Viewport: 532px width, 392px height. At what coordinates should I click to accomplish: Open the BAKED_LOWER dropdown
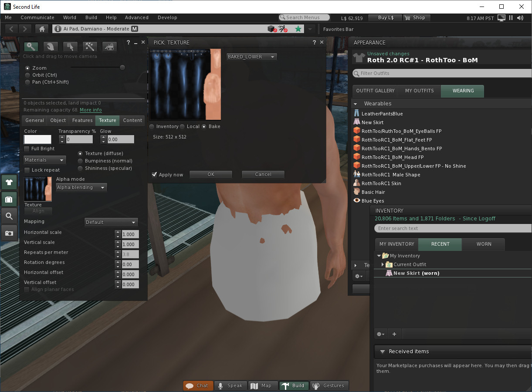pyautogui.click(x=251, y=57)
